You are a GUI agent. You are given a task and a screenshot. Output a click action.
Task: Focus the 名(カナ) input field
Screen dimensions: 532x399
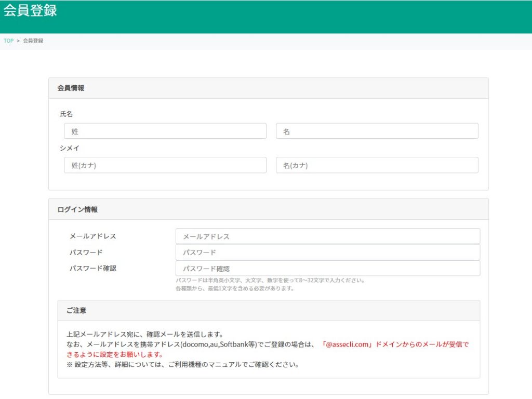pyautogui.click(x=377, y=165)
